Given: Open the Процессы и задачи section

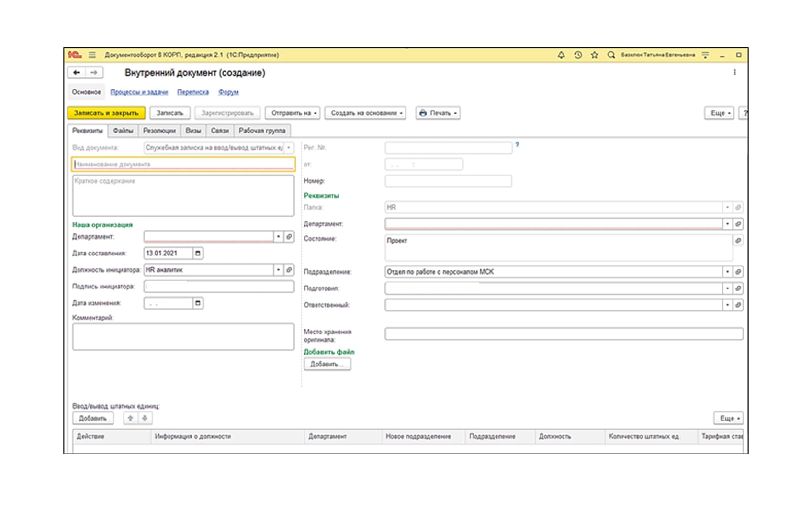Looking at the screenshot, I should (139, 92).
